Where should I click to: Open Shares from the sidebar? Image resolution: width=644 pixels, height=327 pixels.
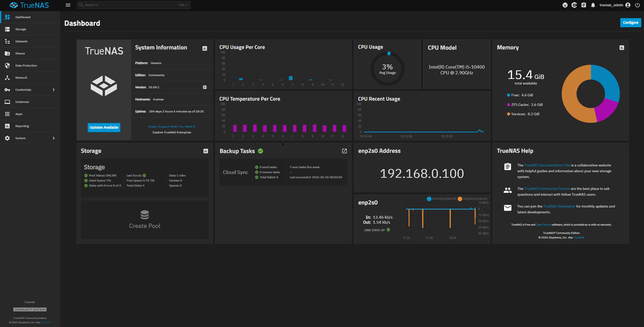click(31, 53)
